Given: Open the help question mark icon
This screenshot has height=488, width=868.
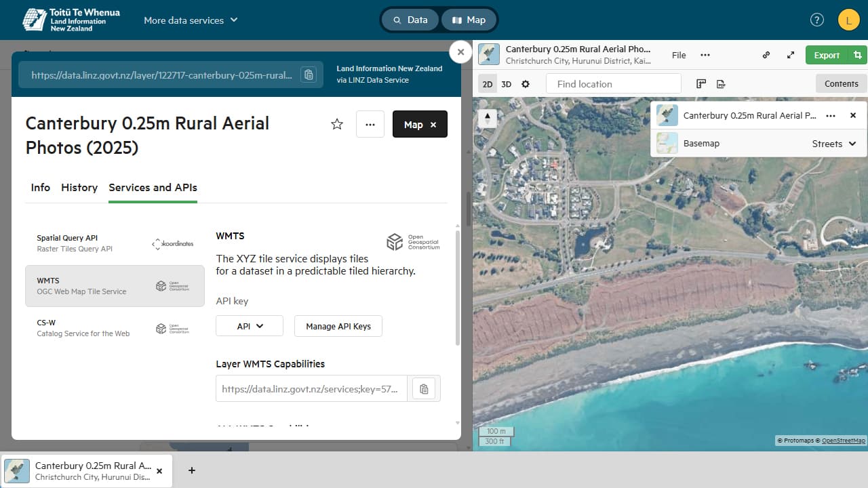Looking at the screenshot, I should pos(817,20).
